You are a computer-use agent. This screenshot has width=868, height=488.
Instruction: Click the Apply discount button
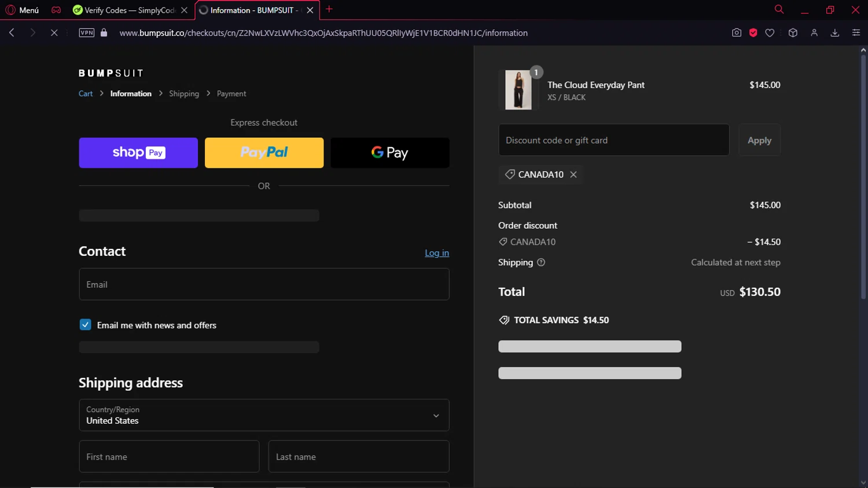759,140
